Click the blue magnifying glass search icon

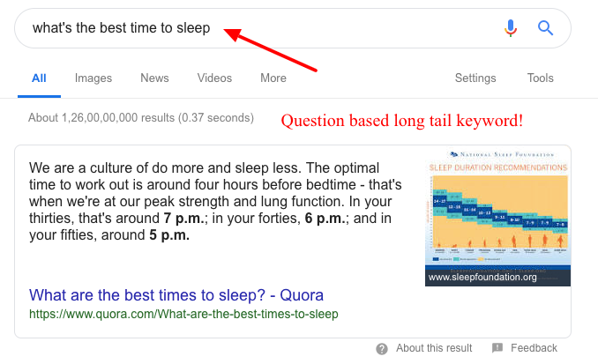click(545, 28)
